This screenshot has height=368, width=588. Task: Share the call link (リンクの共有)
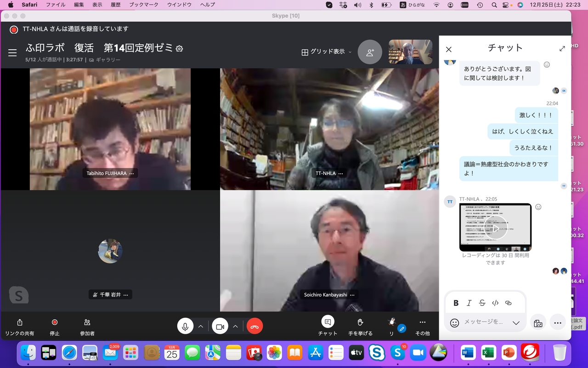pos(20,327)
